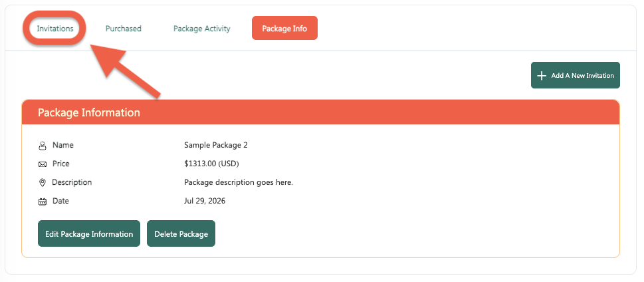Select the Package Info tab
Screen dimensions: 644x282
click(284, 29)
